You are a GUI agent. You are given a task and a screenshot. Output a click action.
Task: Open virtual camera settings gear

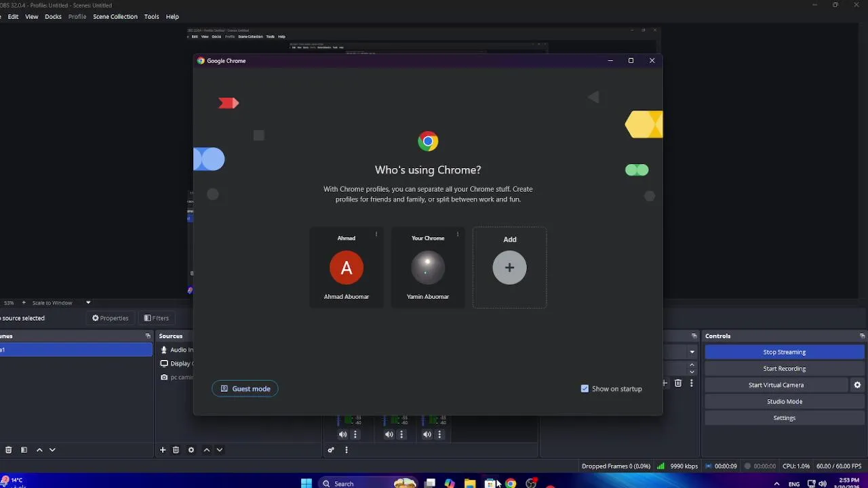pyautogui.click(x=857, y=385)
